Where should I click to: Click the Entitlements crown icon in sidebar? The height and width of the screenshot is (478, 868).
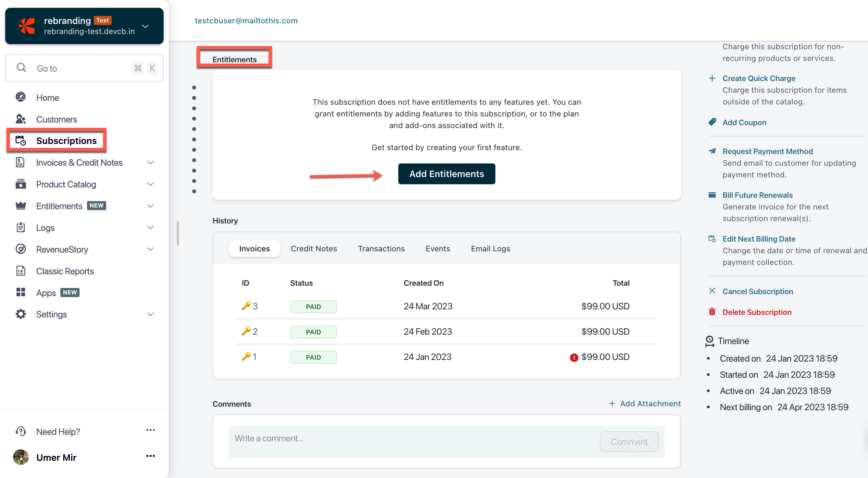20,206
